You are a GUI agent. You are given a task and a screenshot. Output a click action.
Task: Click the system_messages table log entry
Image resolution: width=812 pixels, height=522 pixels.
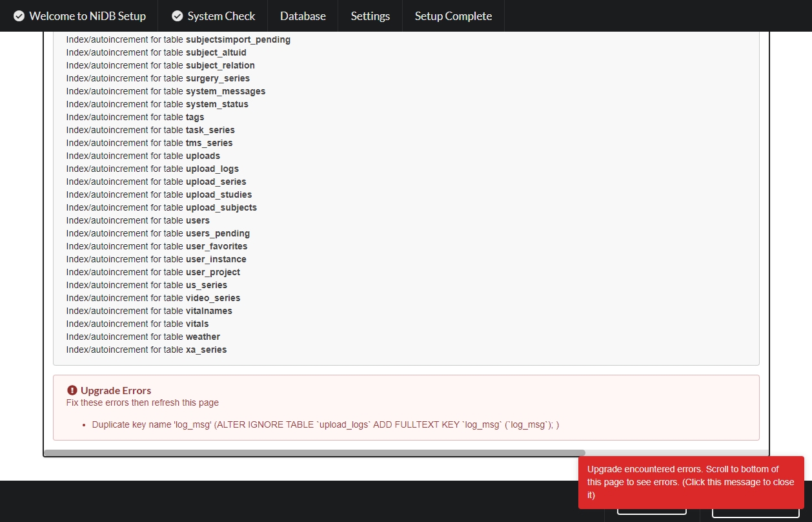(x=166, y=91)
